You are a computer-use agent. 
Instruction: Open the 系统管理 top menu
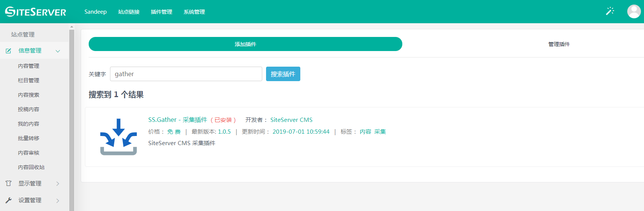click(194, 12)
